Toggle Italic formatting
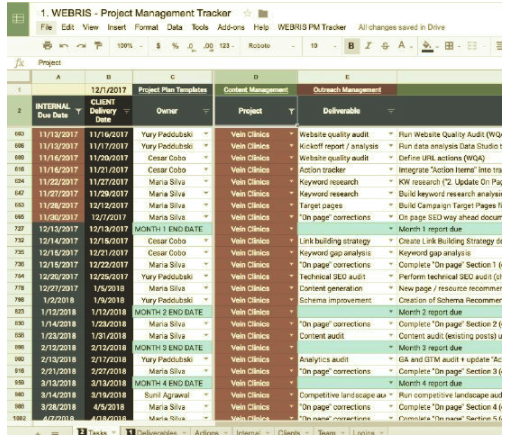Viewport: 523px width, 436px height. [x=368, y=46]
